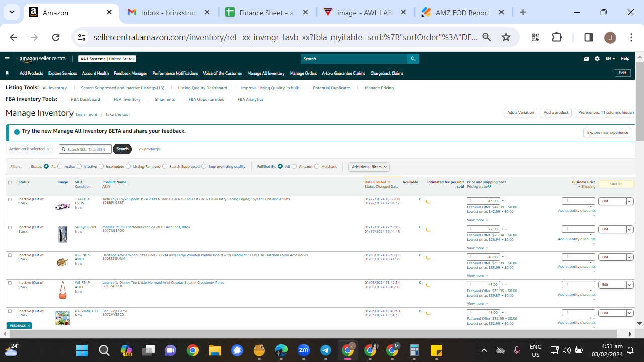Open a new browser tab with plus

pos(523,12)
